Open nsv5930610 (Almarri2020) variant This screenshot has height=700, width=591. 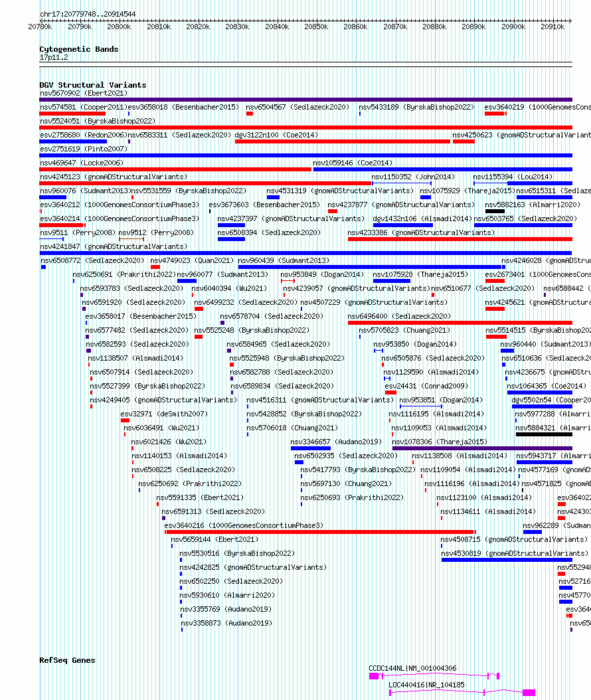[x=227, y=595]
